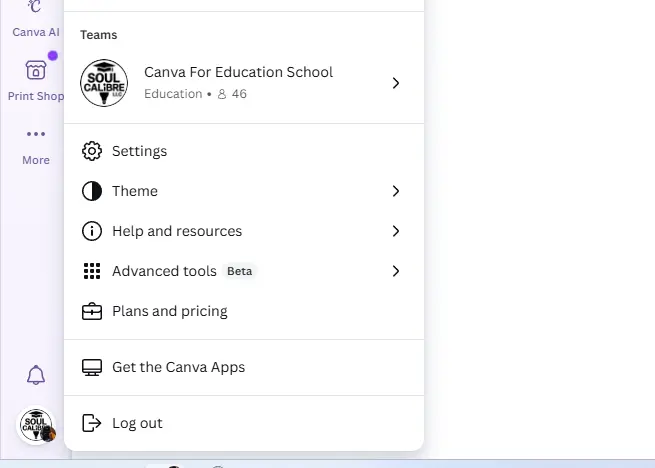The width and height of the screenshot is (655, 468).
Task: Click the Settings gear icon
Action: (x=92, y=151)
